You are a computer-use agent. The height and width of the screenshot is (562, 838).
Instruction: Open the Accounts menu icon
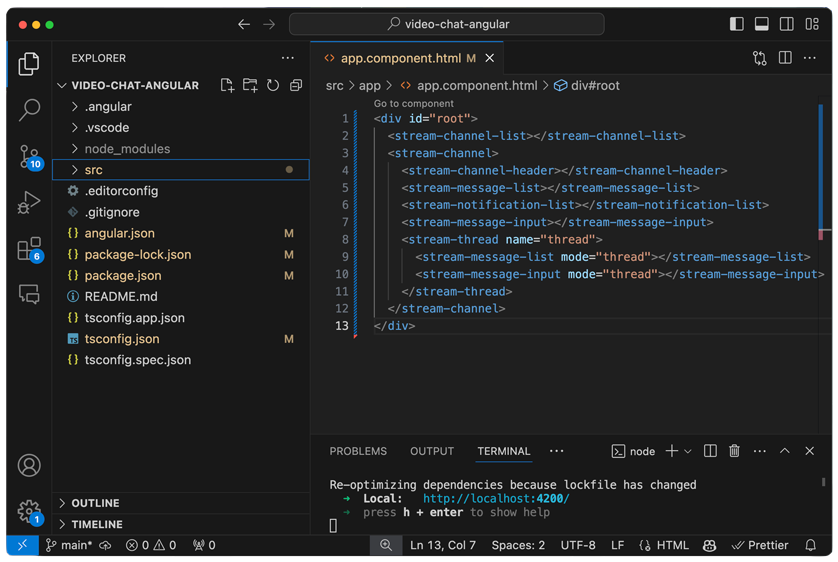point(29,465)
